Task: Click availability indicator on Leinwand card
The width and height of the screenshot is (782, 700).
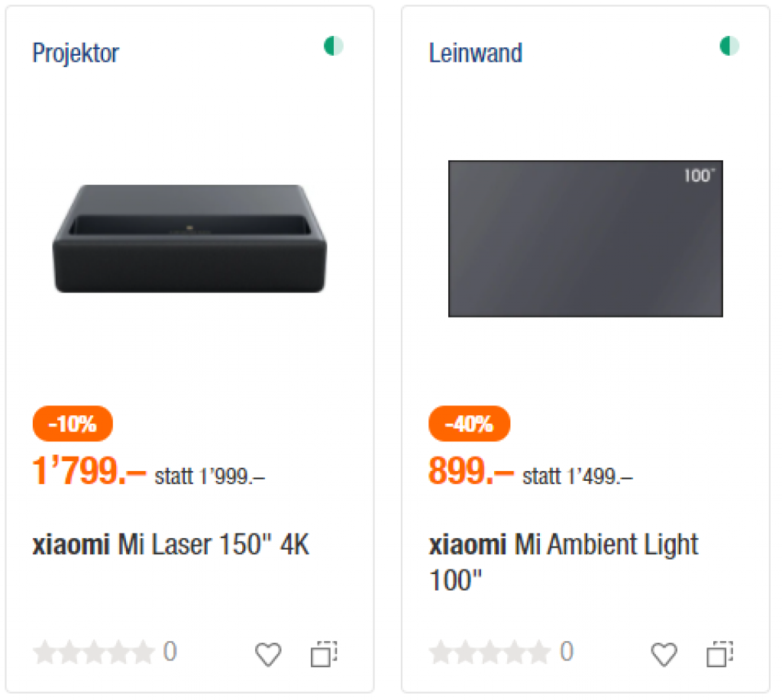Action: tap(730, 47)
